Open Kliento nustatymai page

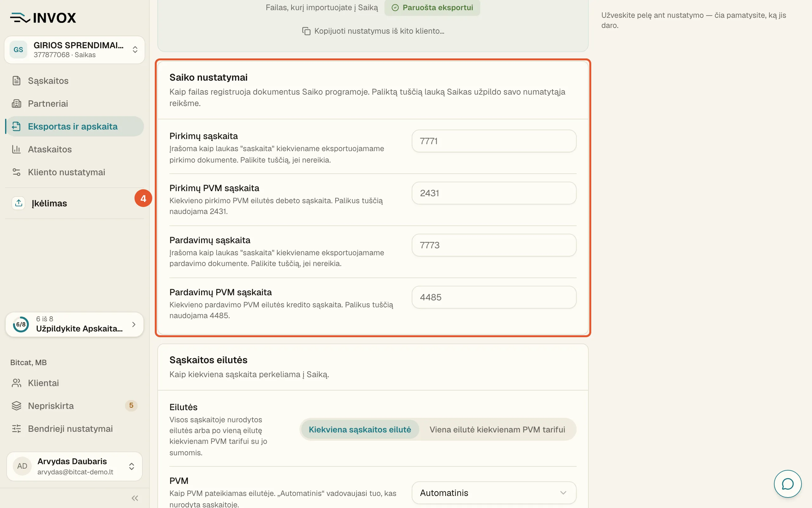75,172
